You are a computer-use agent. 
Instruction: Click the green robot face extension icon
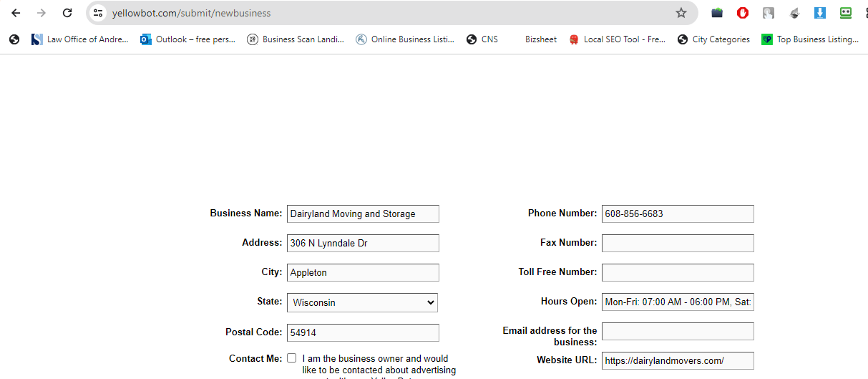tap(846, 13)
